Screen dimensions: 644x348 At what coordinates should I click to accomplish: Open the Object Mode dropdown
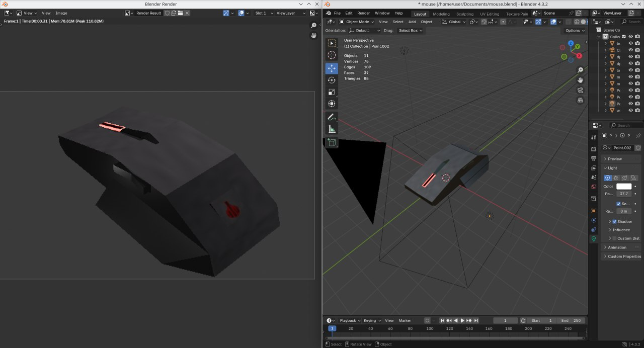pyautogui.click(x=357, y=22)
